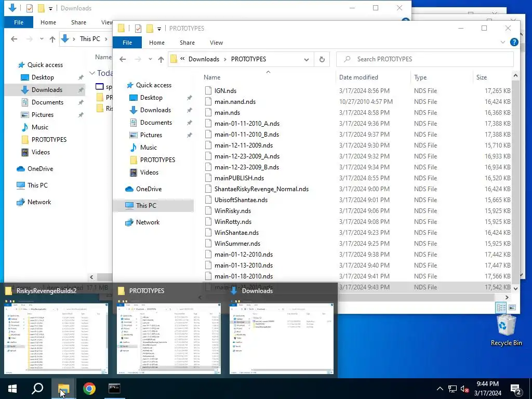
Task: Unpin Desktop pin in PROTOTYPES sidebar
Action: pyautogui.click(x=189, y=98)
